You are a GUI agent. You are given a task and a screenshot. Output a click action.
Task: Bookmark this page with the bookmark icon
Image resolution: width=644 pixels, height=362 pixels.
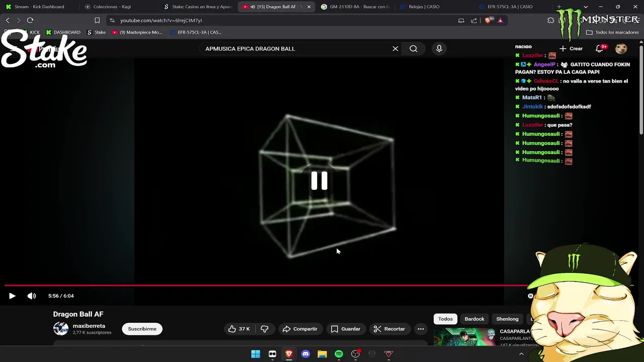[x=97, y=20]
